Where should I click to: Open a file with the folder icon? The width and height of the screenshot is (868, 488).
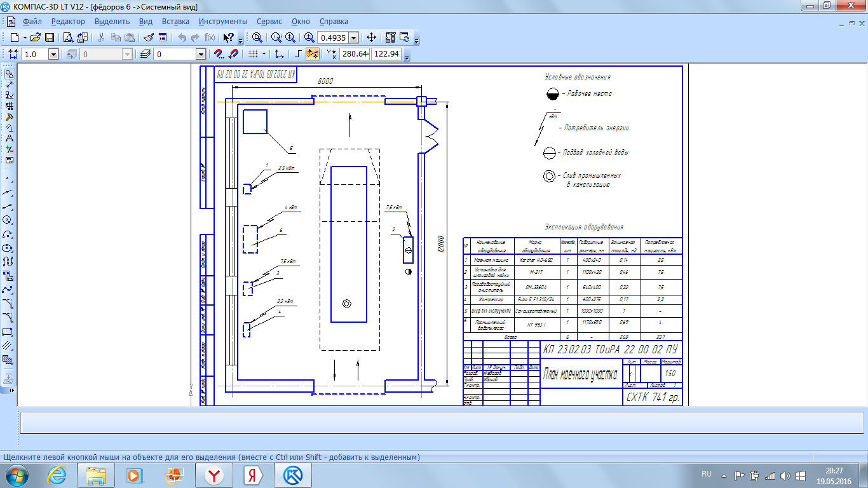point(36,37)
